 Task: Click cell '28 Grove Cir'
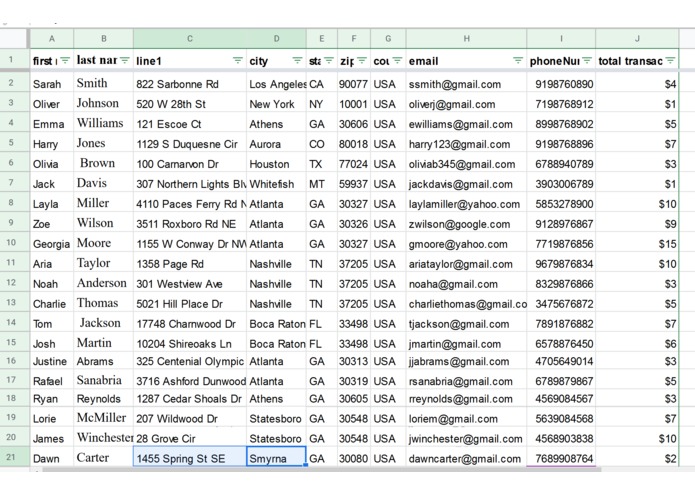pos(190,438)
